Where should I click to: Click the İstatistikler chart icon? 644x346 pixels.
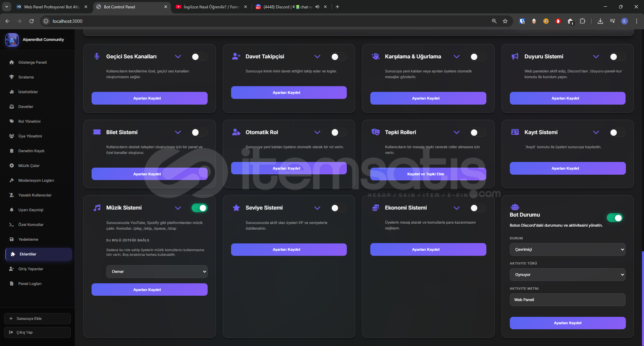(x=12, y=92)
